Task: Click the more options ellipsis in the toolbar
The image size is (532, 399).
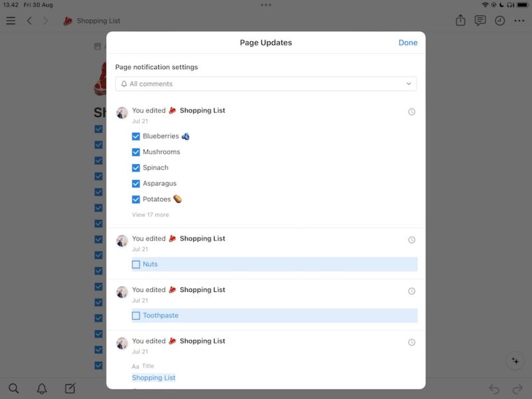Action: click(519, 21)
